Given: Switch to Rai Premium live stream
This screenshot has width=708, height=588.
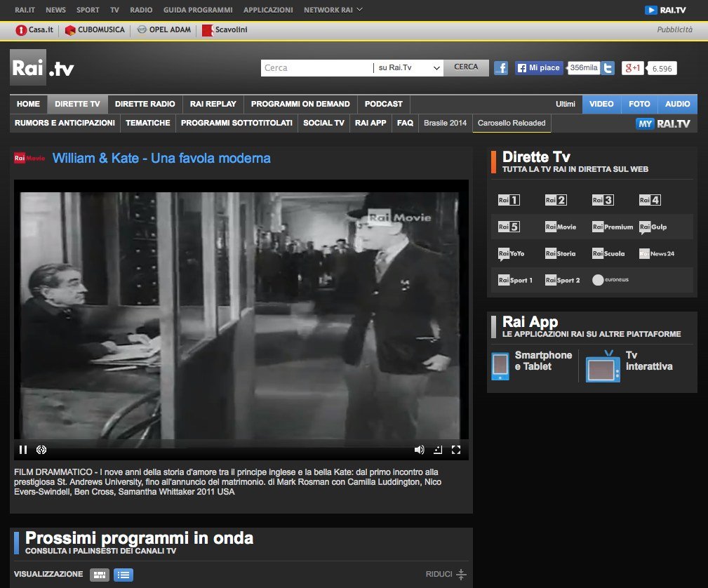Looking at the screenshot, I should click(x=613, y=227).
